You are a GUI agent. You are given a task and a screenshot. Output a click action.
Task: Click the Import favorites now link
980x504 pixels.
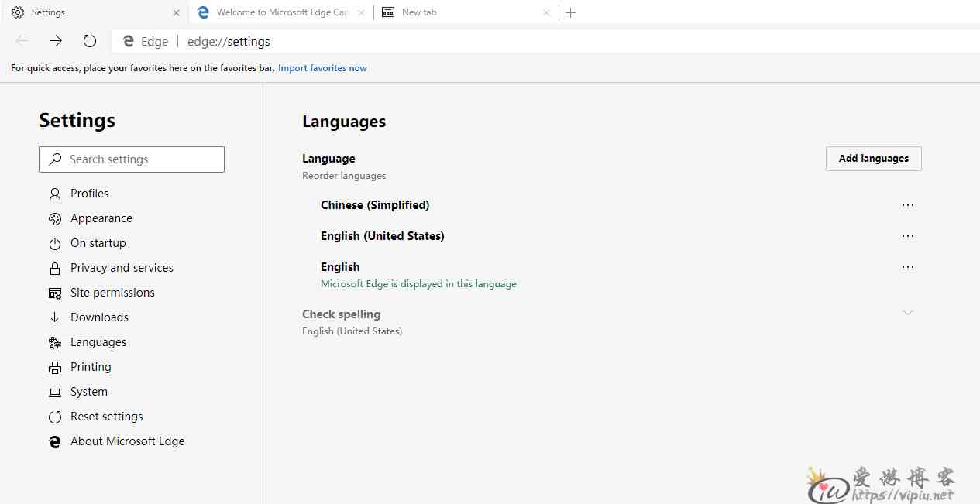pyautogui.click(x=323, y=68)
